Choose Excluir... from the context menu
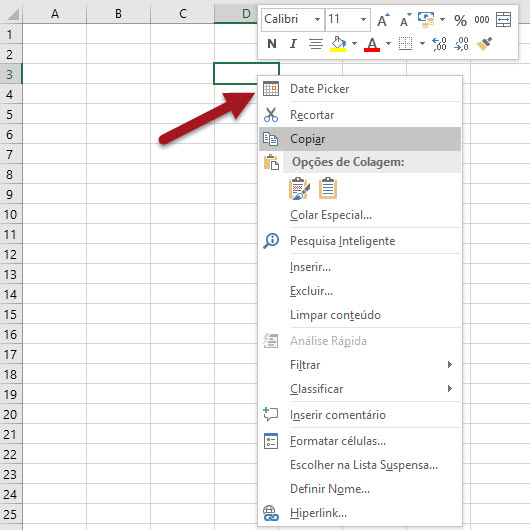Screen dimensions: 530x530 click(360, 291)
